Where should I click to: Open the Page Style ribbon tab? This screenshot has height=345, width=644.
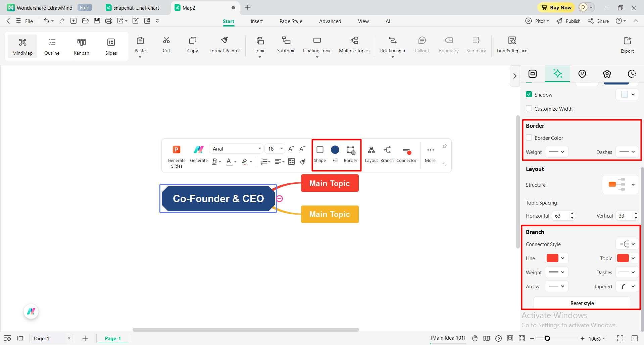(291, 21)
